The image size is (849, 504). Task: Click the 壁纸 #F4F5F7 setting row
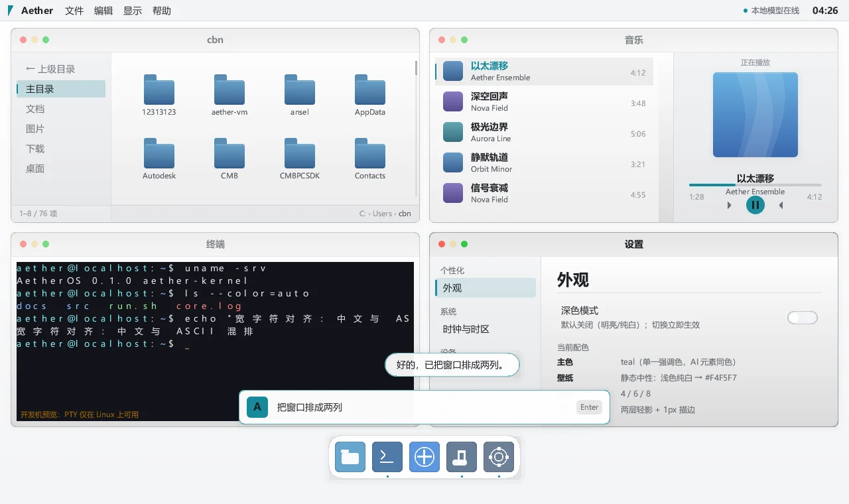[689, 378]
